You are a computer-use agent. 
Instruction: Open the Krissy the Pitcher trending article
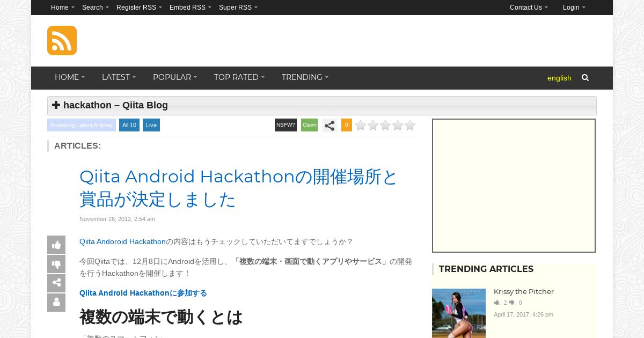524,292
